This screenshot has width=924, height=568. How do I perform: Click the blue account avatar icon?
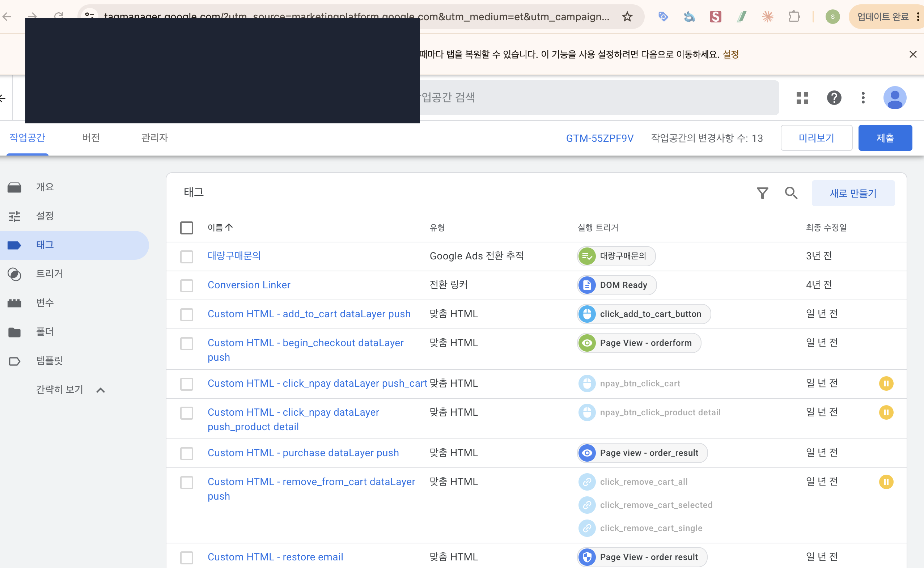[x=895, y=98]
